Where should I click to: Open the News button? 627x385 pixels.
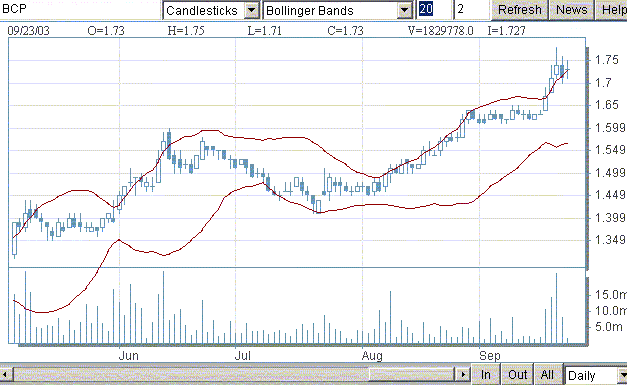(571, 10)
